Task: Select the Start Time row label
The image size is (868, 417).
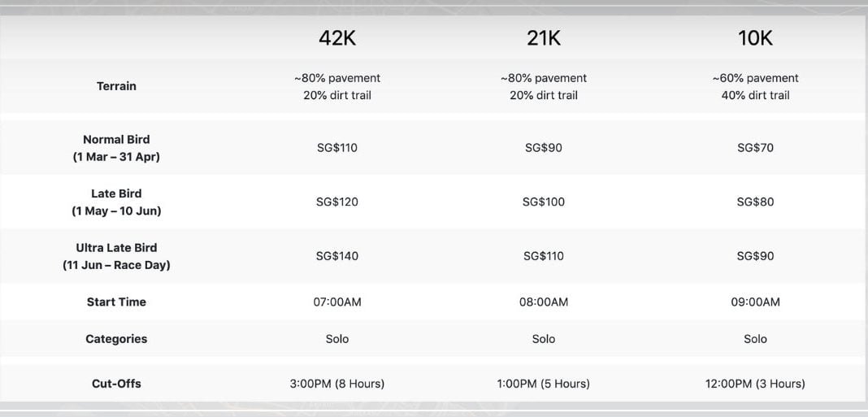Action: [x=116, y=302]
